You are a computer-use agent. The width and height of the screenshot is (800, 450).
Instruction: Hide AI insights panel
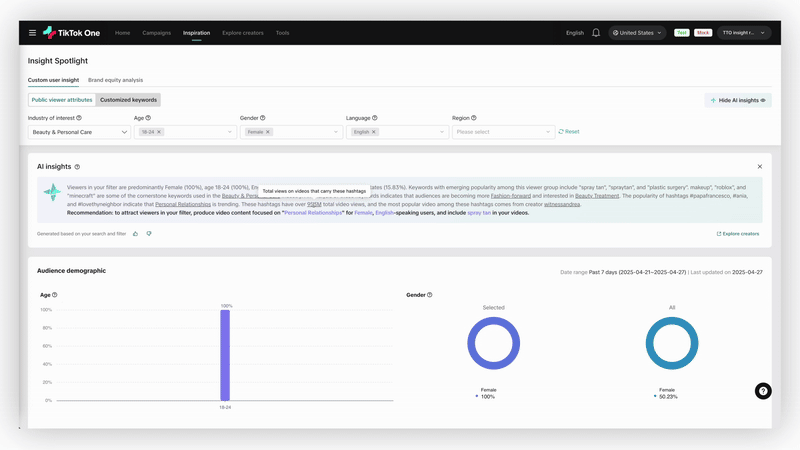(738, 100)
